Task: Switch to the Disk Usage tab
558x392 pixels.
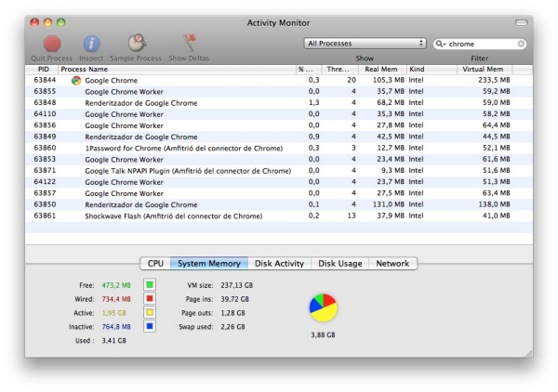Action: tap(339, 264)
